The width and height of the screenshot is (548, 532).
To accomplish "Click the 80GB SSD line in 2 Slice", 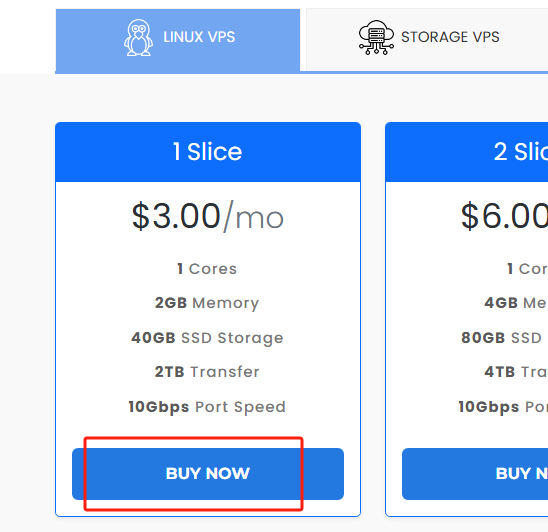I will tap(502, 338).
